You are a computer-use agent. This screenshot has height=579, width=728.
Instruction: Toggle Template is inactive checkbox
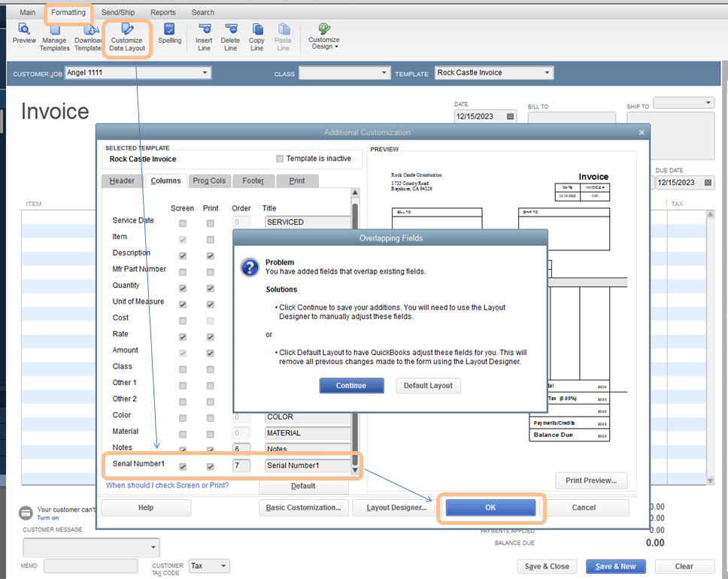coord(280,159)
